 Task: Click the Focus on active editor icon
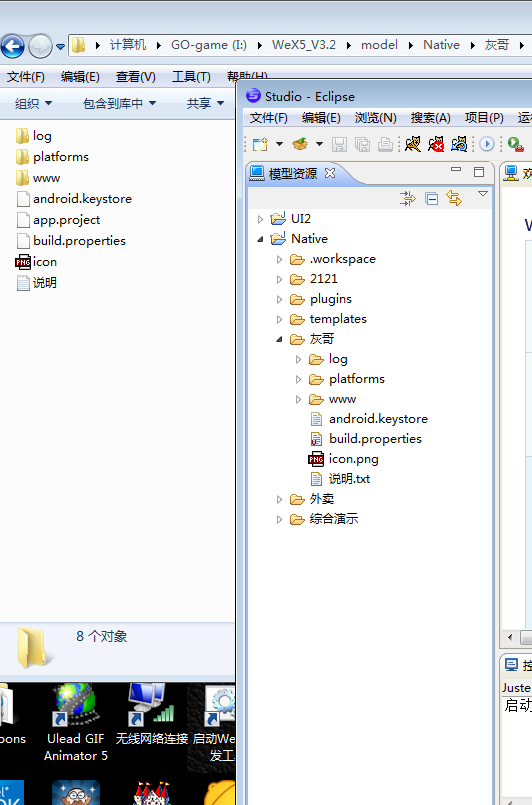[x=408, y=198]
